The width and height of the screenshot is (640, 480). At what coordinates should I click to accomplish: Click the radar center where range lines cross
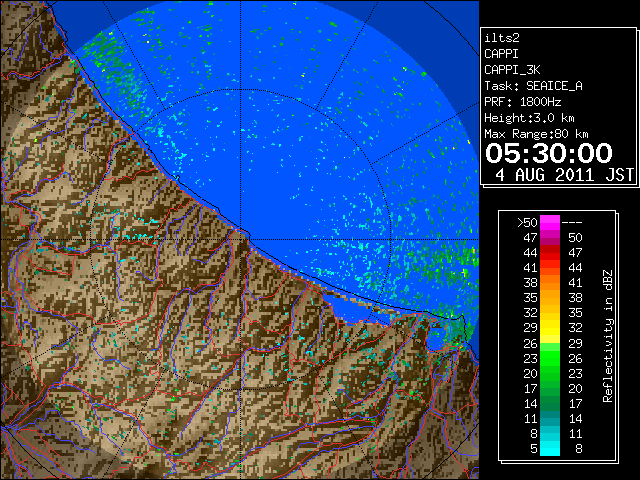tap(240, 239)
